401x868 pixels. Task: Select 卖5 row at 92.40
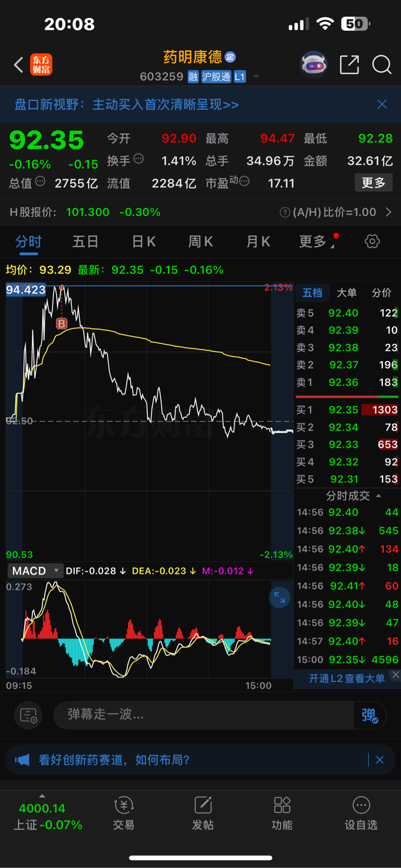click(347, 313)
